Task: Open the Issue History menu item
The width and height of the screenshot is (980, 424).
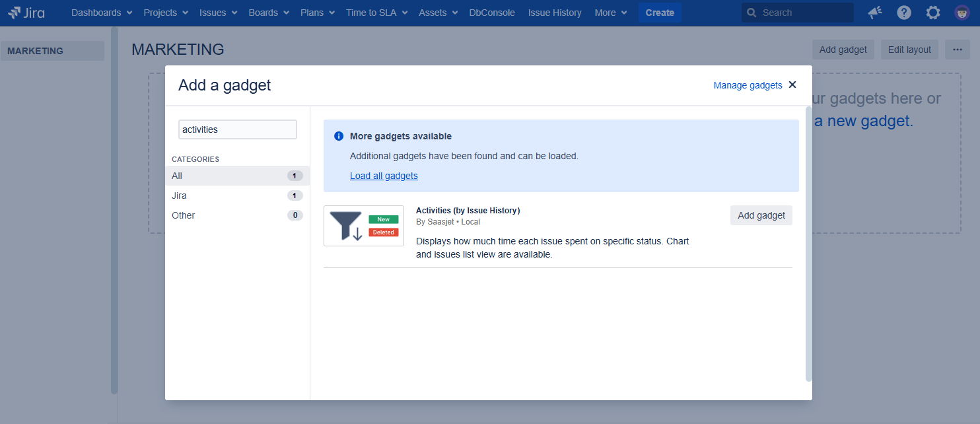Action: [x=555, y=13]
